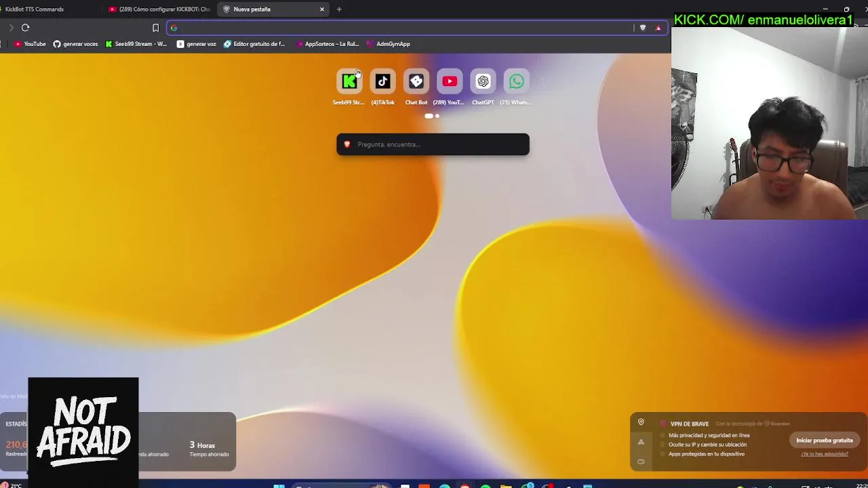868x488 pixels.
Task: Click the 3 Horas Tiempo ahorrado stat
Action: pos(209,449)
